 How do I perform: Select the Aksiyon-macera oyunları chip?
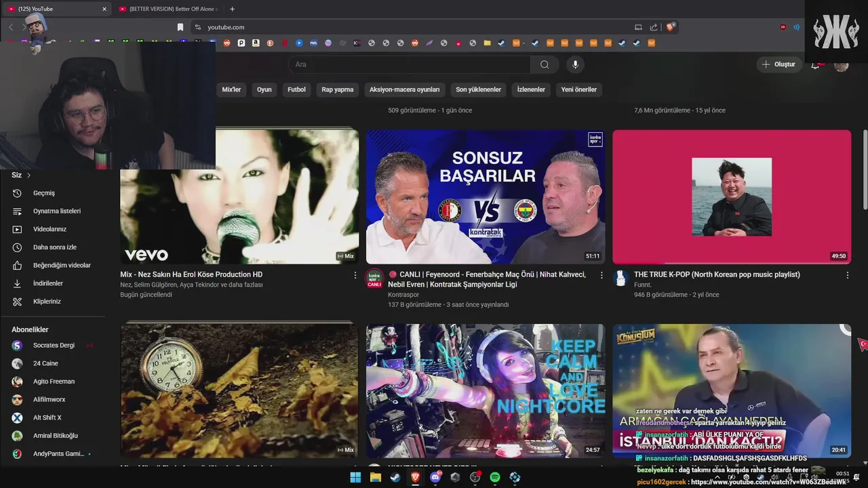click(404, 89)
